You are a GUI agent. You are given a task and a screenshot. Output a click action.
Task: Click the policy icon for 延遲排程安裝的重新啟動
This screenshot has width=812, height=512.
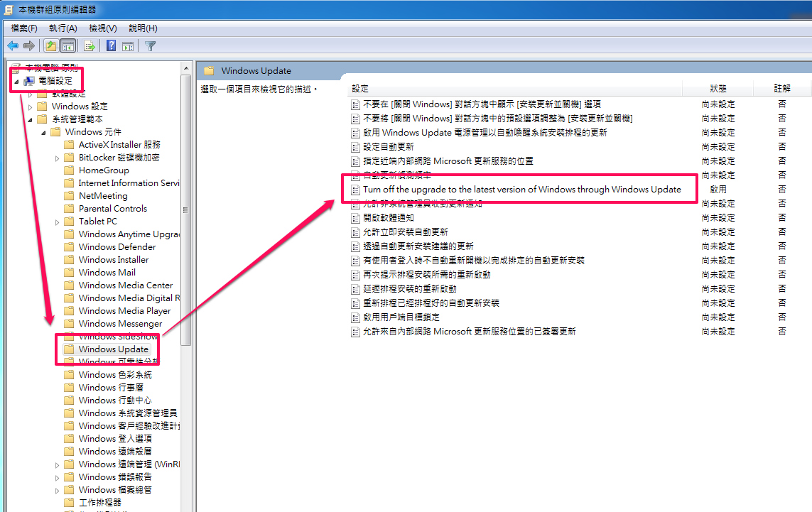click(355, 289)
